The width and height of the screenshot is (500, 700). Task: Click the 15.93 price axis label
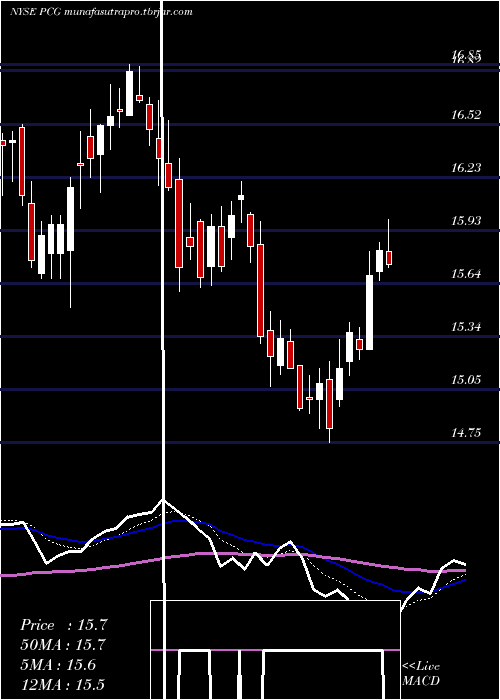click(x=466, y=221)
